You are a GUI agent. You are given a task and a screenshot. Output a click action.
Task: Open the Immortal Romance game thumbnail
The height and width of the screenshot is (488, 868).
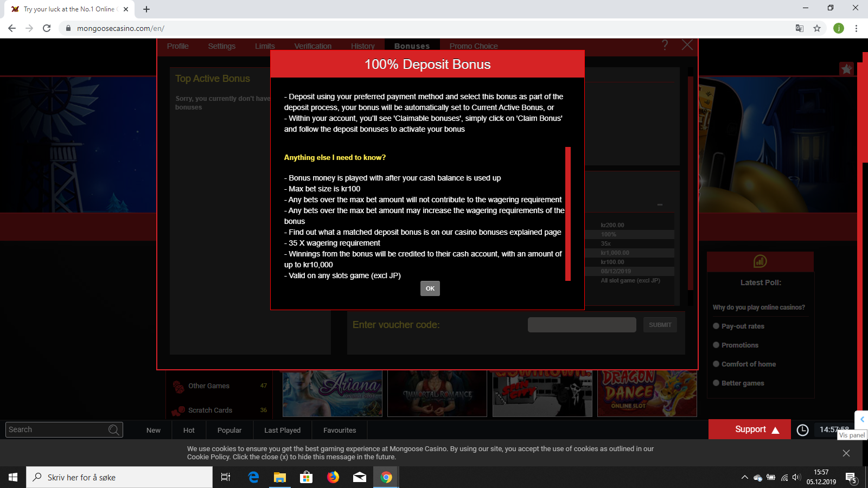pos(437,394)
